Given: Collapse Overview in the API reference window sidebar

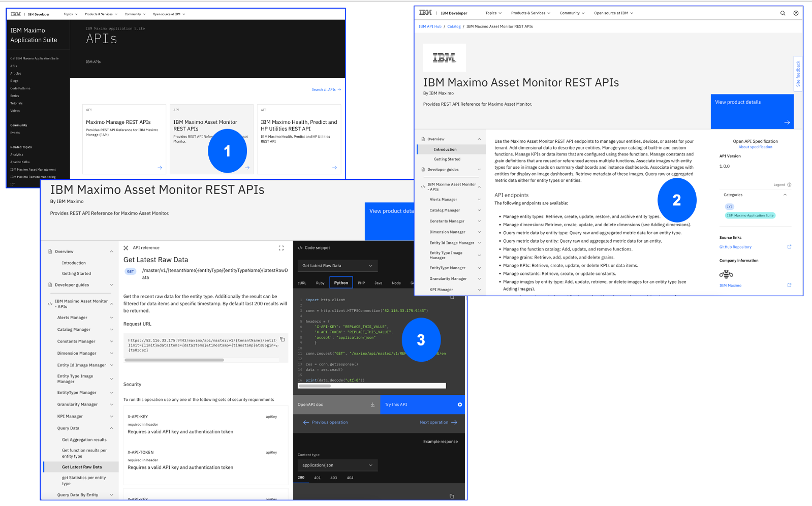Looking at the screenshot, I should click(111, 251).
